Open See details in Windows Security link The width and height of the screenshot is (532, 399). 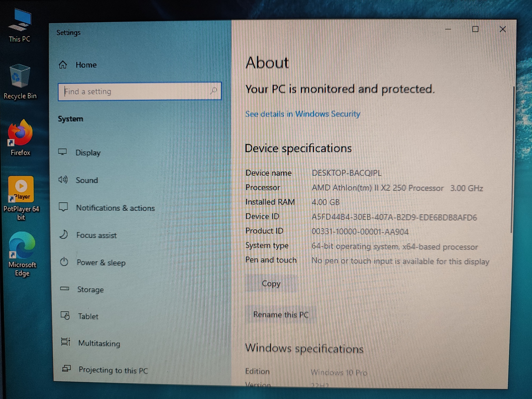303,114
